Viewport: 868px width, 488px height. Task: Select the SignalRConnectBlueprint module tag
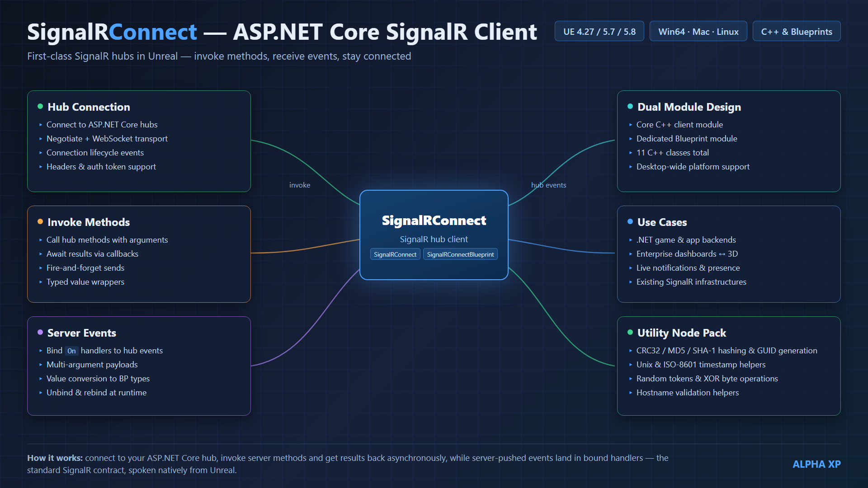pyautogui.click(x=460, y=254)
